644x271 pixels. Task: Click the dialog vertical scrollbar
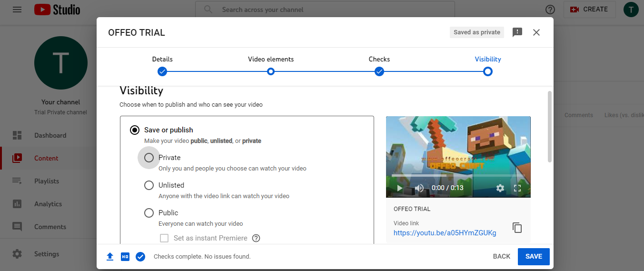point(550,127)
